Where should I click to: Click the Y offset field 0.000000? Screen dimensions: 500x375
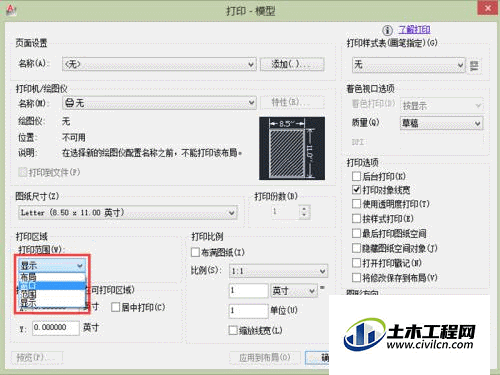coord(56,328)
